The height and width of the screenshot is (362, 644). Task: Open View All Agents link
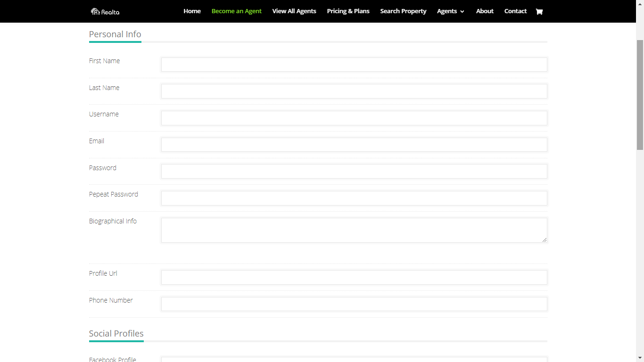[x=294, y=11]
